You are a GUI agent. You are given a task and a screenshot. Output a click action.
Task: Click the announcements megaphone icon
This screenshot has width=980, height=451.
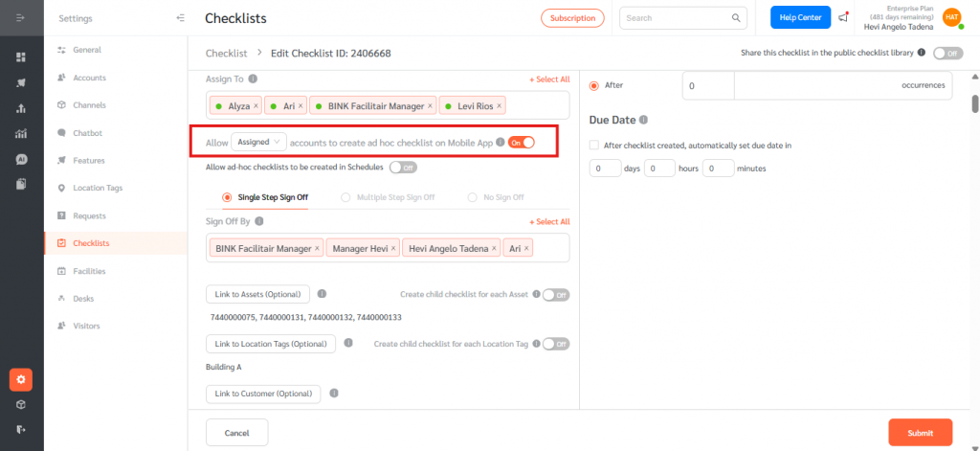[x=843, y=18]
